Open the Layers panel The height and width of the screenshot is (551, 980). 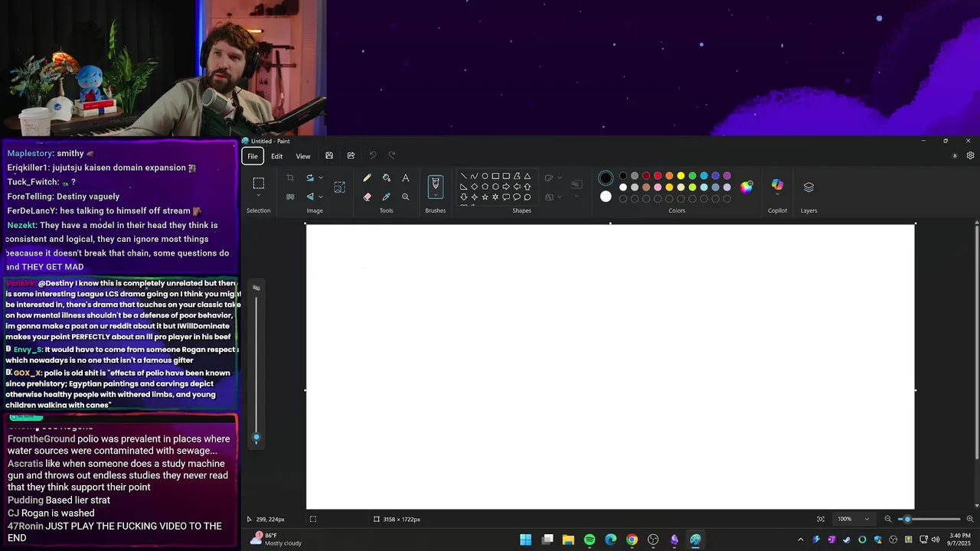coord(808,187)
